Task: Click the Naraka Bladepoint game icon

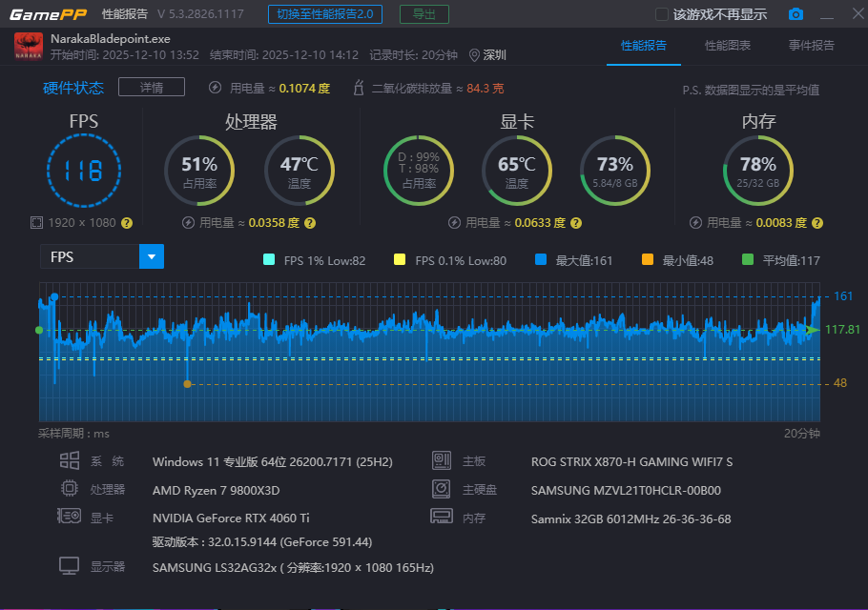Action: pyautogui.click(x=29, y=46)
